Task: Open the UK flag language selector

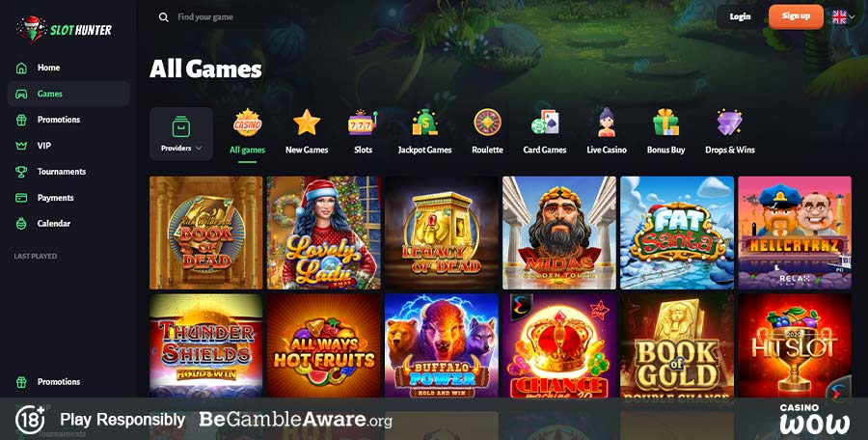Action: (x=845, y=17)
